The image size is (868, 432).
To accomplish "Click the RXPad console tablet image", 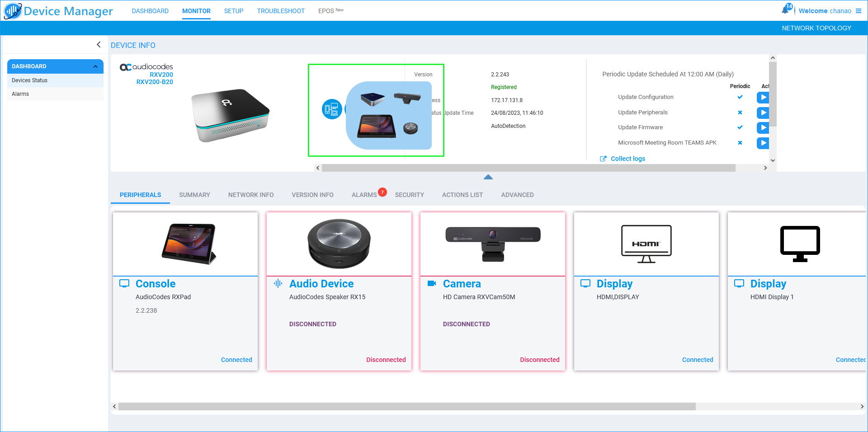I will 189,244.
